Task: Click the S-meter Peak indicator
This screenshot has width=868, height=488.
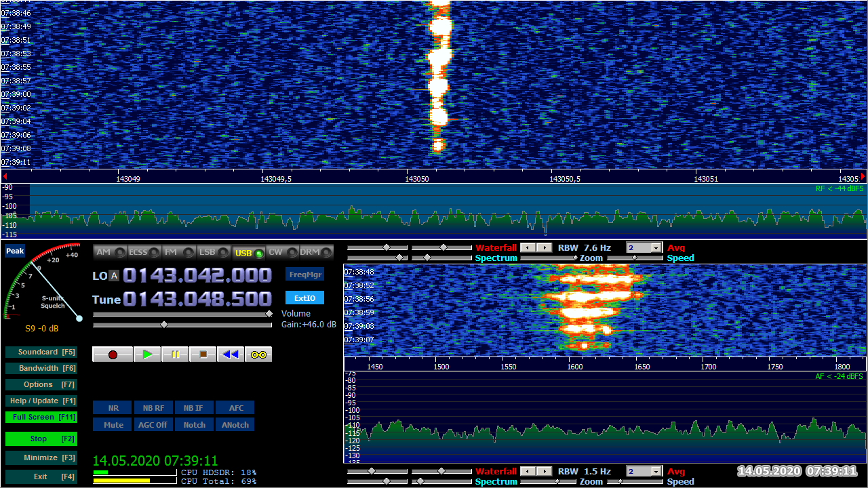Action: (x=15, y=251)
